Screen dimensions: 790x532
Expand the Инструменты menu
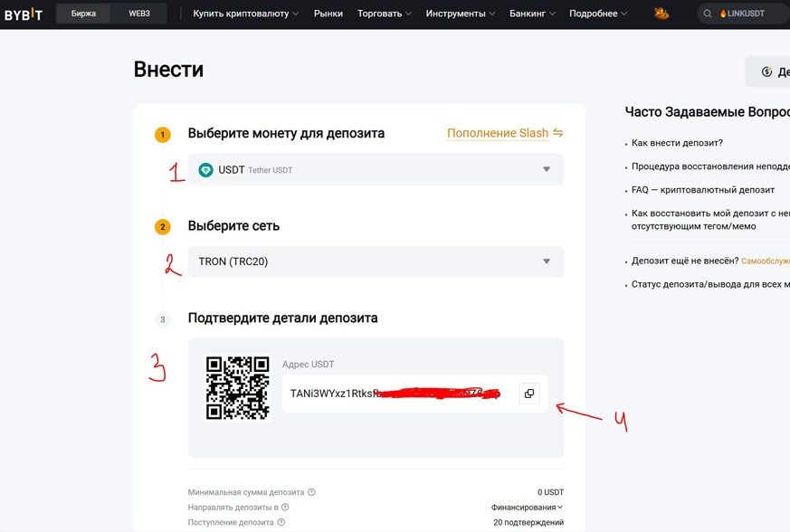[461, 14]
